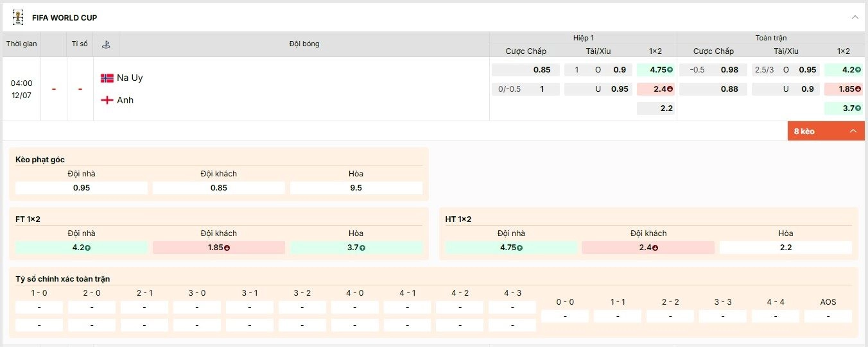868x347 pixels.
Task: Choose HT 1×2 panel Đội nhà 4.75
Action: (511, 248)
